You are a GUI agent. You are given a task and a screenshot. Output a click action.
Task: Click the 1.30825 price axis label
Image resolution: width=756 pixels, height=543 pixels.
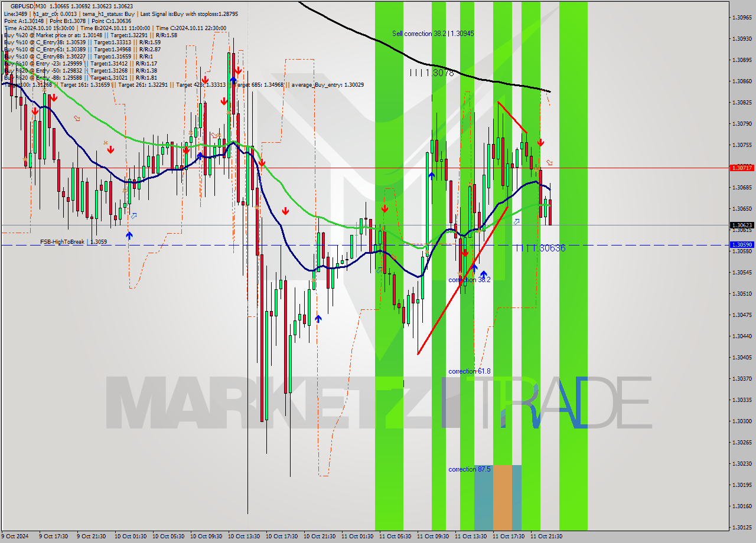click(x=741, y=103)
